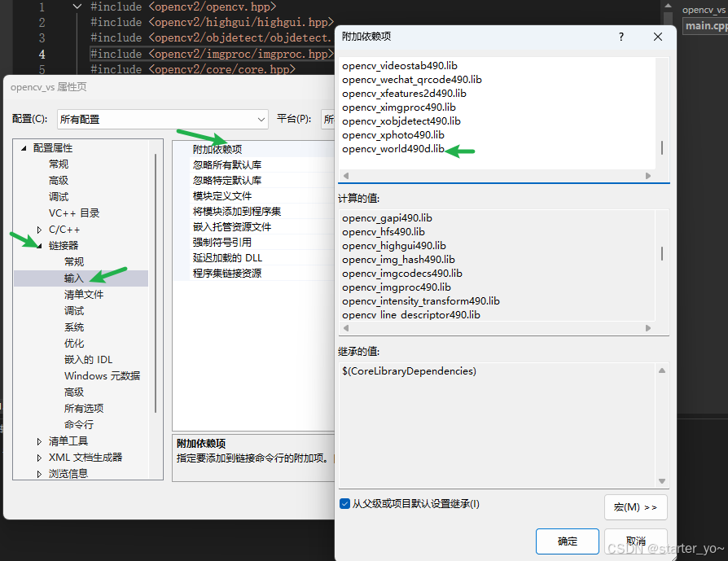The height and width of the screenshot is (561, 728).
Task: Select 常规 under 链接器
Action: click(74, 262)
